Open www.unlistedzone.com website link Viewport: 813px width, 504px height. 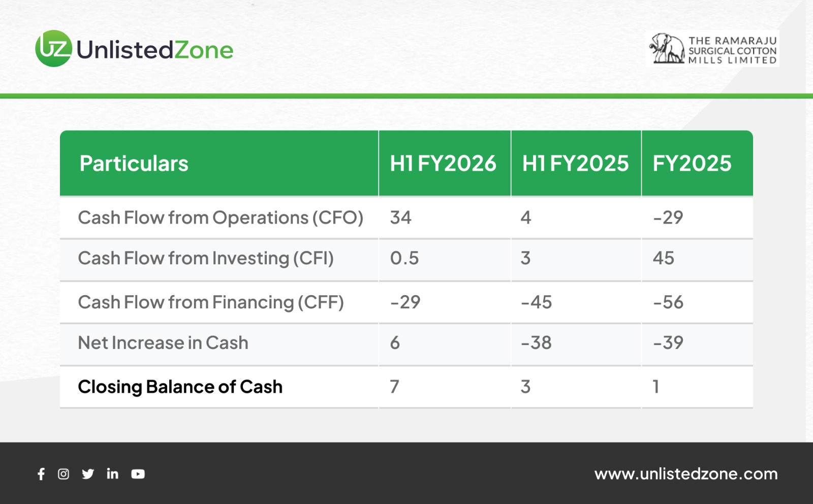686,474
